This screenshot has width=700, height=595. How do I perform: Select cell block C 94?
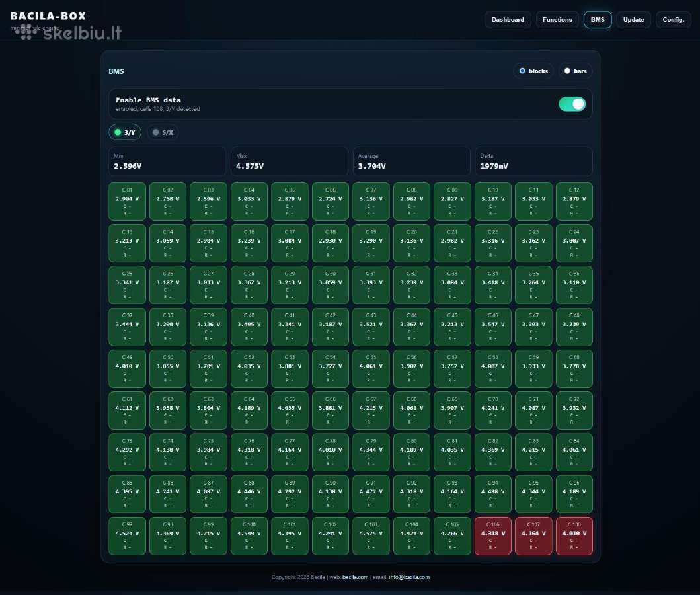(493, 494)
